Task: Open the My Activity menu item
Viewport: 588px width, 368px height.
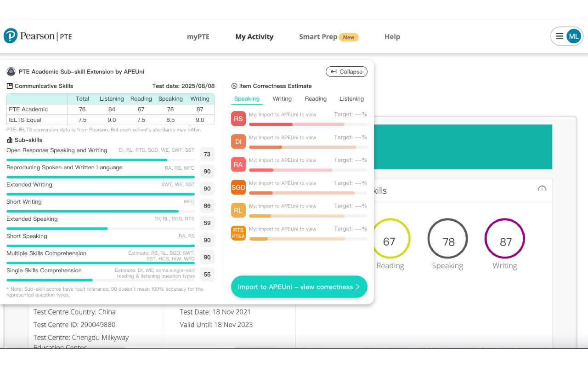Action: 254,37
